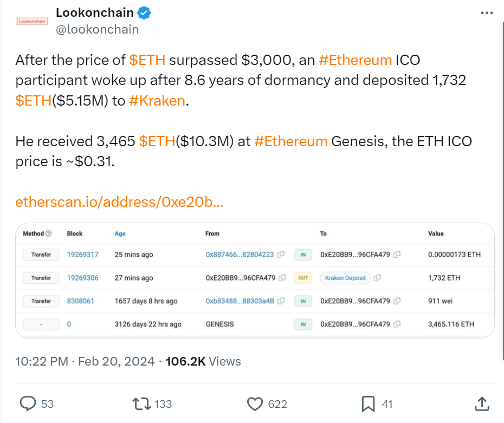Bookmark this Lookonchain tweet
504x423 pixels.
[368, 404]
